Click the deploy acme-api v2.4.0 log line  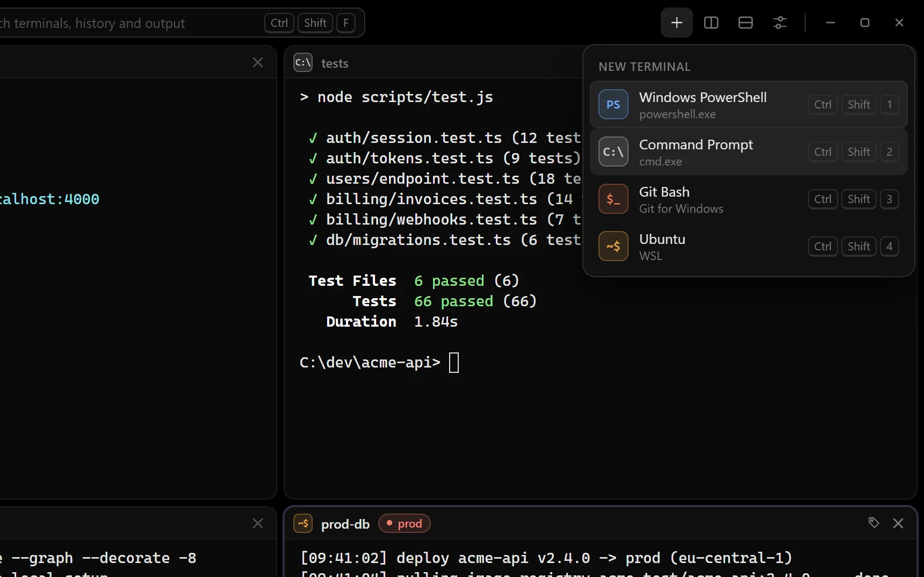pyautogui.click(x=546, y=558)
